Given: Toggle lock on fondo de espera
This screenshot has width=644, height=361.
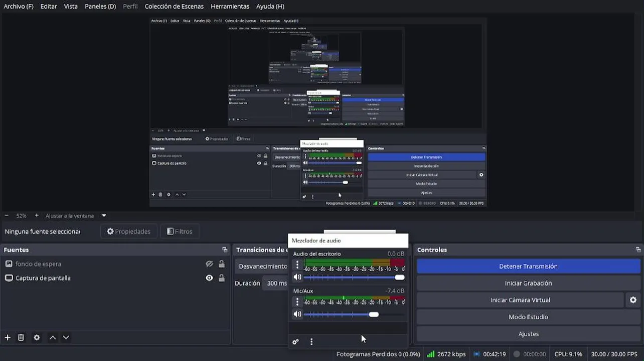Looking at the screenshot, I should tap(221, 264).
